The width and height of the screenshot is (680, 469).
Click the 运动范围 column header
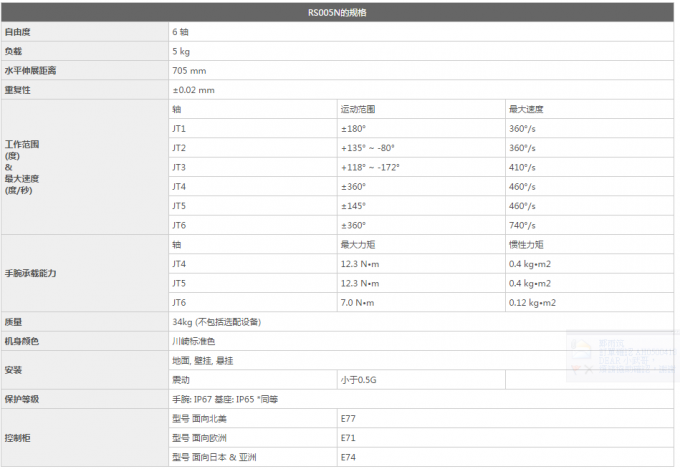[x=357, y=109]
